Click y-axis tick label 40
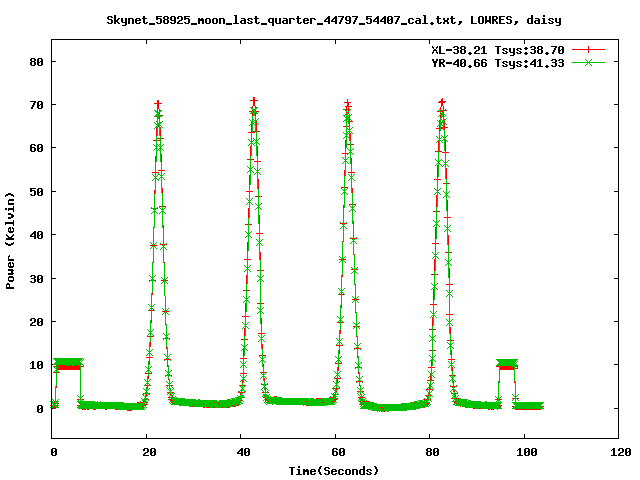The image size is (640, 480). 36,235
